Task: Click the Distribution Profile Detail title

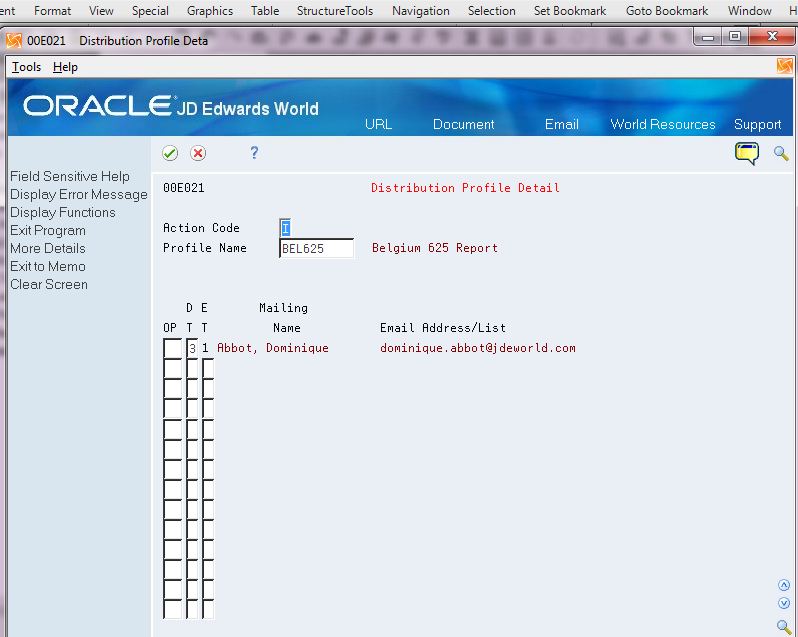Action: (465, 188)
